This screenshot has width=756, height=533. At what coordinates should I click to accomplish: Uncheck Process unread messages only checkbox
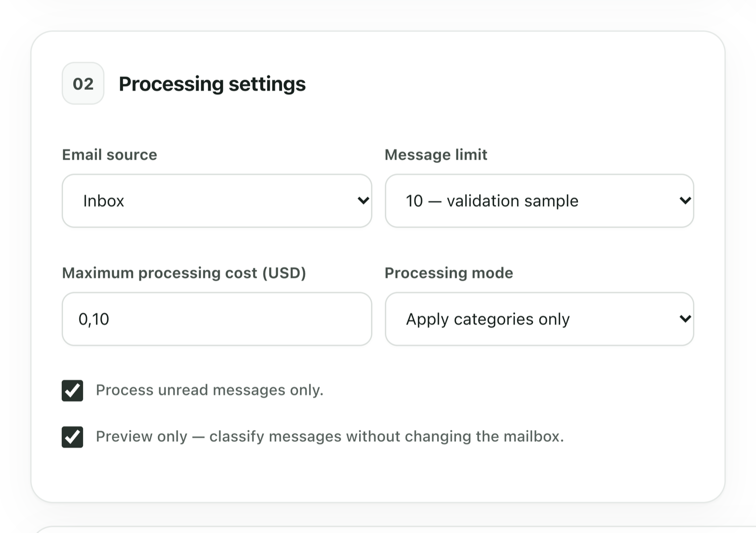point(72,390)
